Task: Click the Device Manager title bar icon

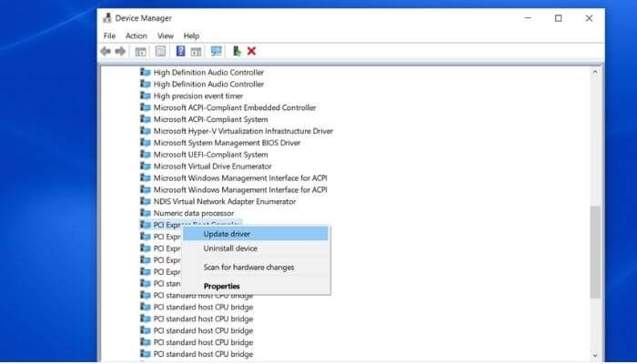Action: pyautogui.click(x=106, y=18)
